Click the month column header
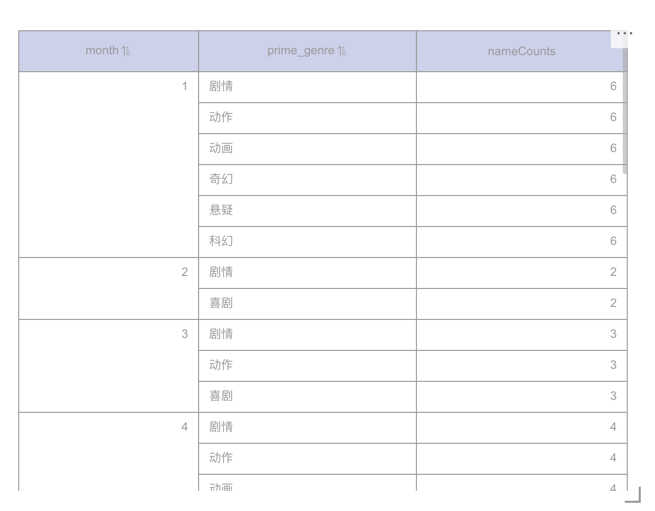Viewport: 655px width, 511px height. click(x=102, y=51)
